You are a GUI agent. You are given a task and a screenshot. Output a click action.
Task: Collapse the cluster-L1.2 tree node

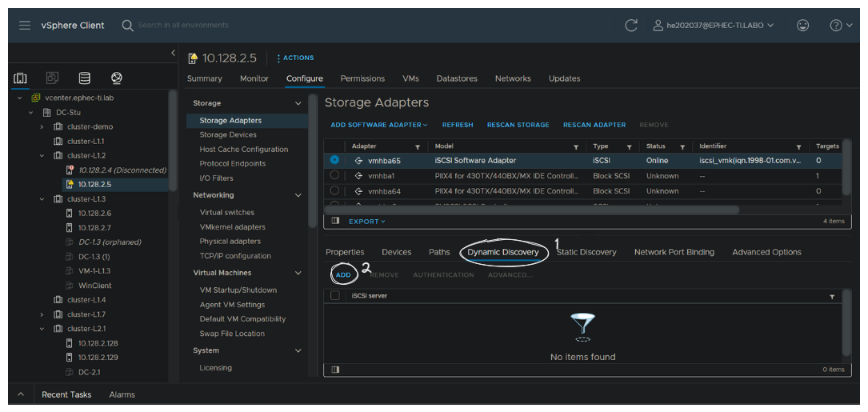click(x=42, y=156)
